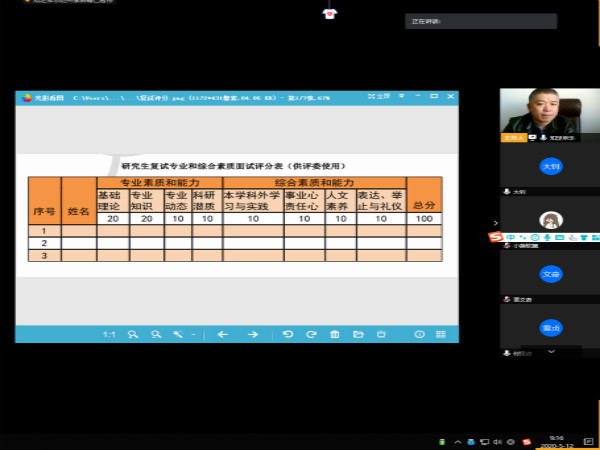600x450 pixels.
Task: Open thumbnail grid view icon
Action: [441, 334]
